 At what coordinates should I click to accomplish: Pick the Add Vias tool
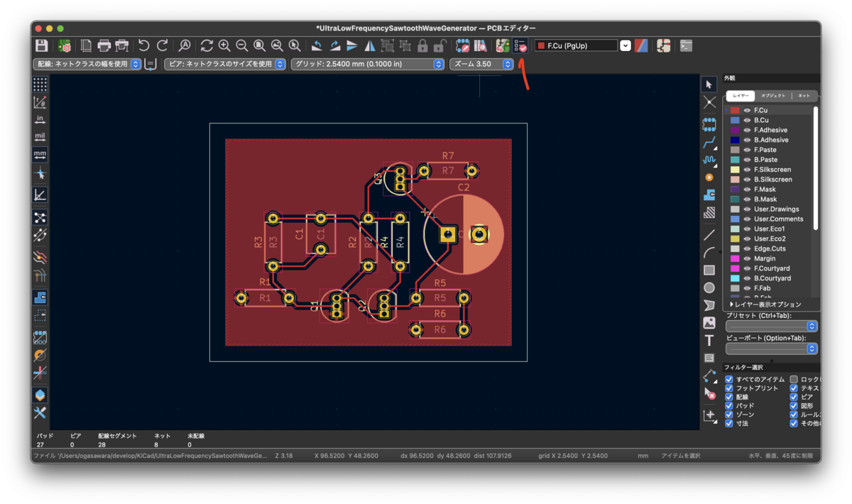click(709, 177)
